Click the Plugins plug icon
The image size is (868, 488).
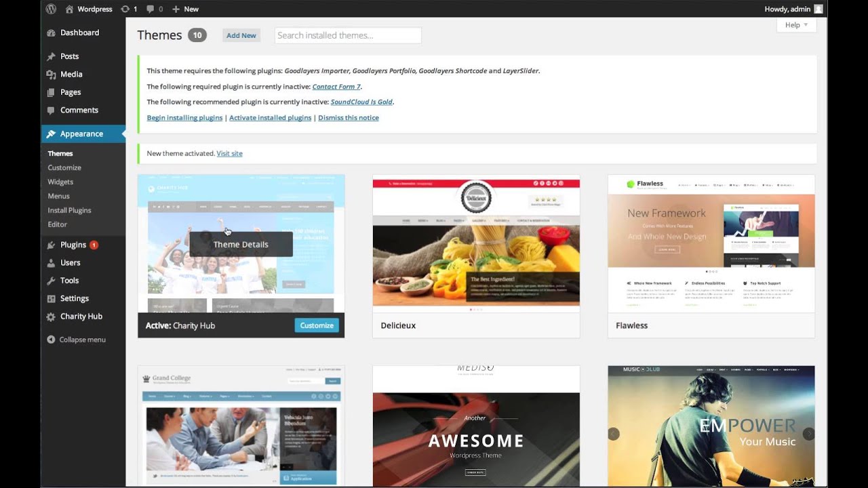[51, 245]
